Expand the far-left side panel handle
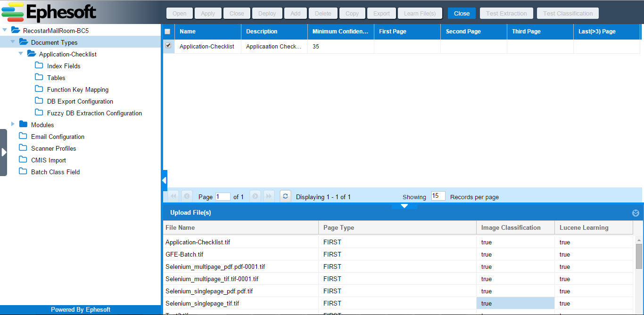 tap(3, 152)
